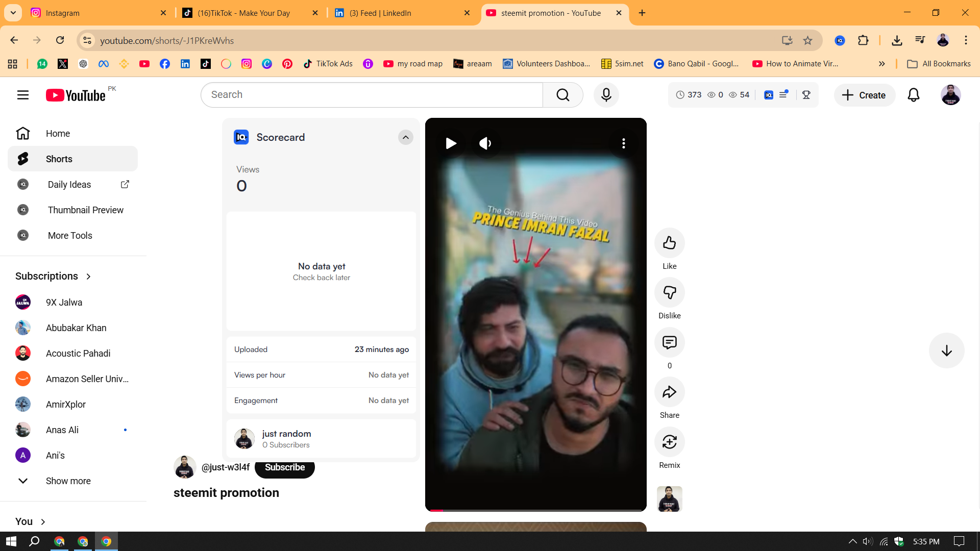The width and height of the screenshot is (980, 551).
Task: Click the Share arrow icon
Action: (x=669, y=392)
